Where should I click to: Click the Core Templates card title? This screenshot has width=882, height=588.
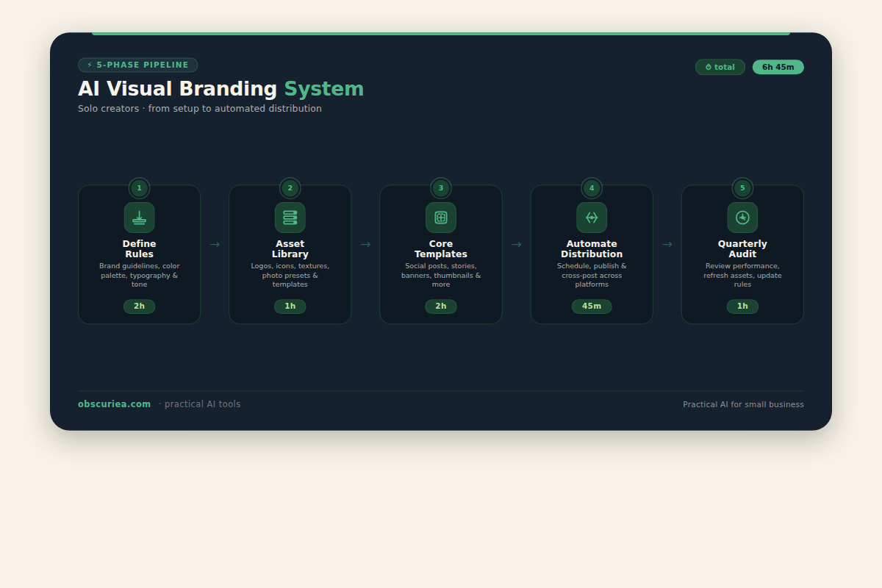tap(441, 249)
